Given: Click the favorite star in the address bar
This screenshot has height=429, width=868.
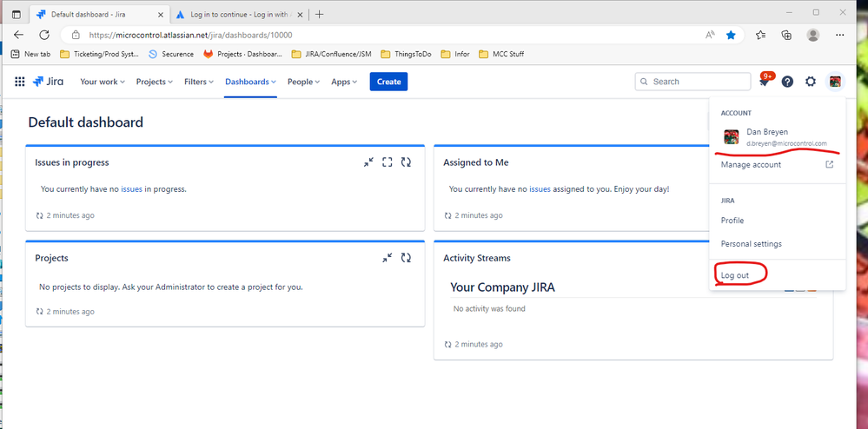Looking at the screenshot, I should (x=731, y=35).
